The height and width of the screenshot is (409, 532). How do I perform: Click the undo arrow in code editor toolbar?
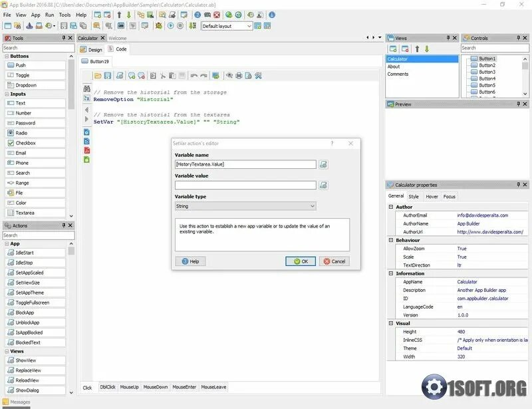(194, 76)
